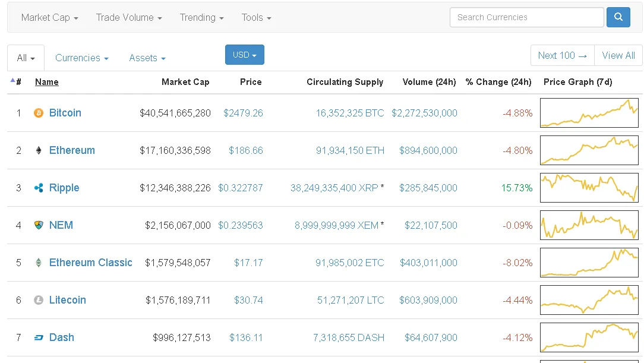Open the Trade Volume menu
This screenshot has height=363, width=644.
click(129, 18)
